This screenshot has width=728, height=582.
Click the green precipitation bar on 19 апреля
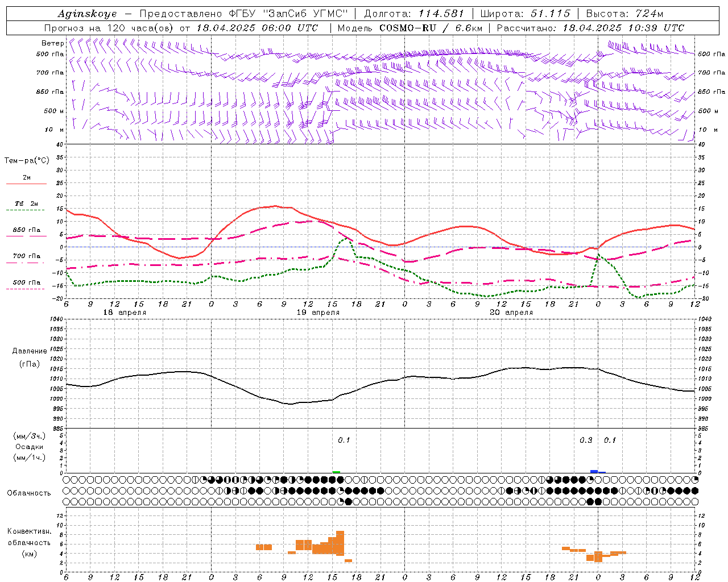336,472
